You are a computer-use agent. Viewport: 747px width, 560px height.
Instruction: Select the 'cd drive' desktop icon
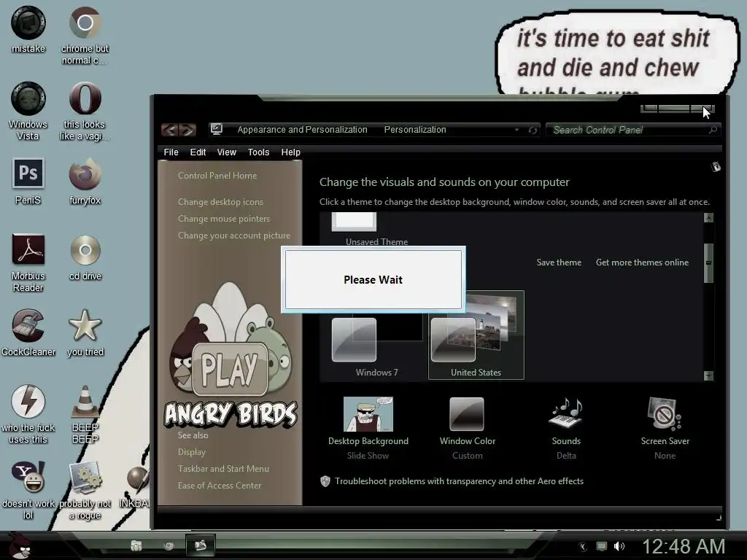pos(85,257)
